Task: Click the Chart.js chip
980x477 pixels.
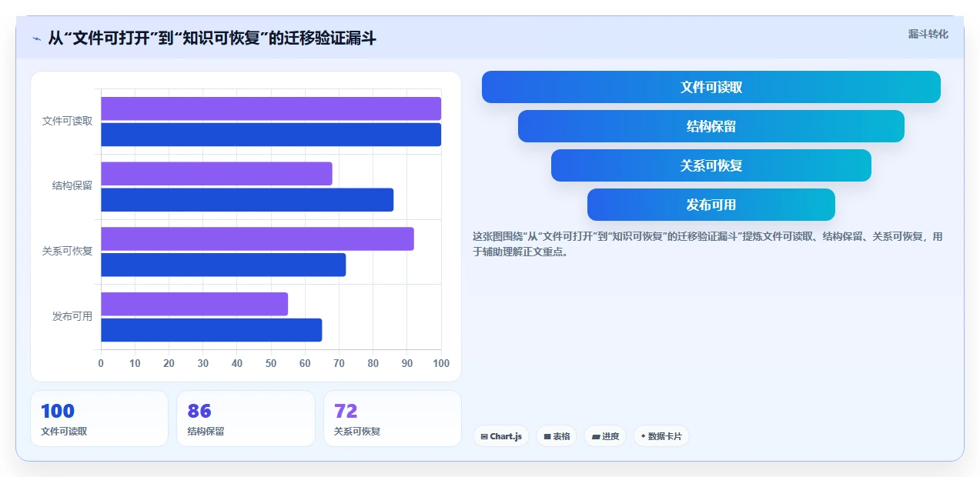Action: coord(500,436)
